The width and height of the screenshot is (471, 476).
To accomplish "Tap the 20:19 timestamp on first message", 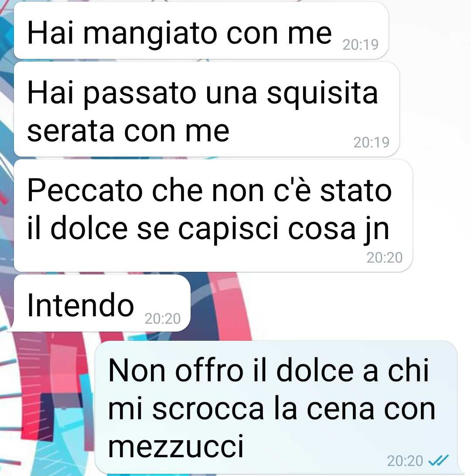I will (361, 45).
